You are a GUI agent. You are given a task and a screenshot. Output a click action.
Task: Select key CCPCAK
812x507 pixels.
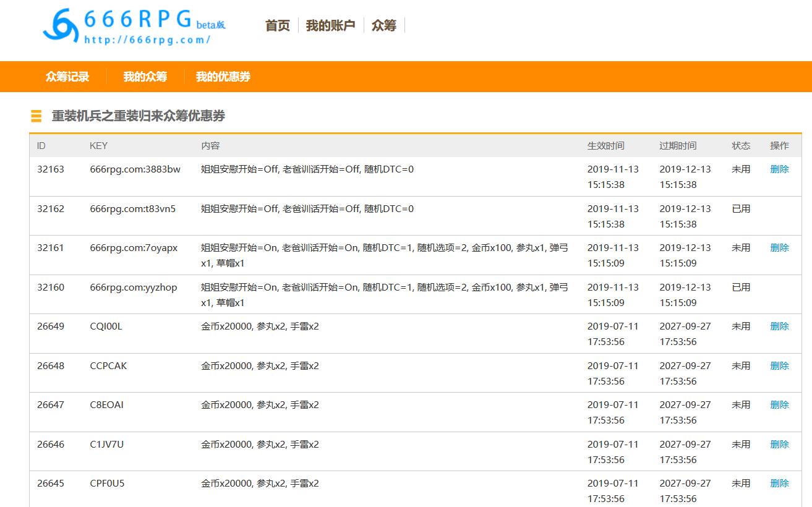[x=108, y=365]
